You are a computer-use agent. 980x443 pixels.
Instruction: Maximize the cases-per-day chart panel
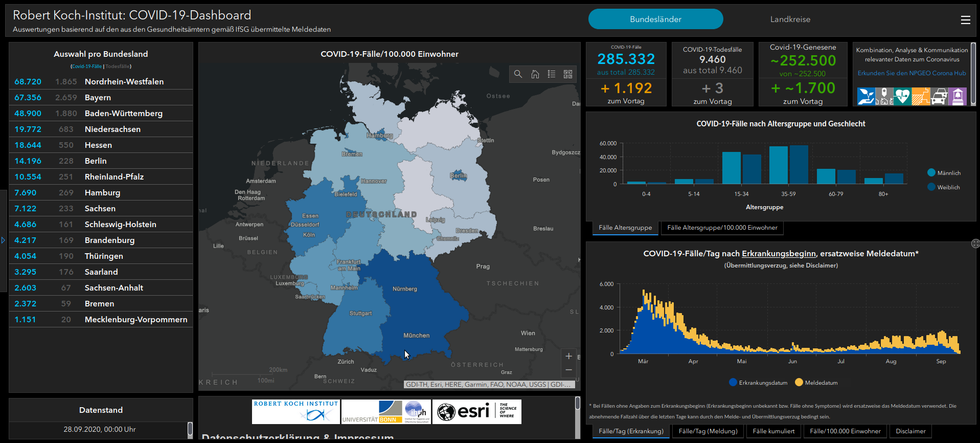point(975,244)
